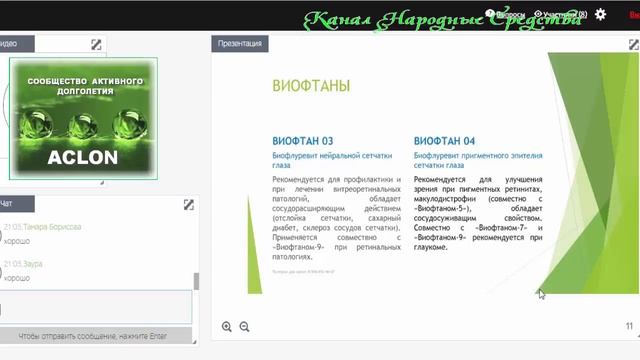This screenshot has width=640, height=360.
Task: Zoom out of the presentation slide
Action: pyautogui.click(x=244, y=327)
